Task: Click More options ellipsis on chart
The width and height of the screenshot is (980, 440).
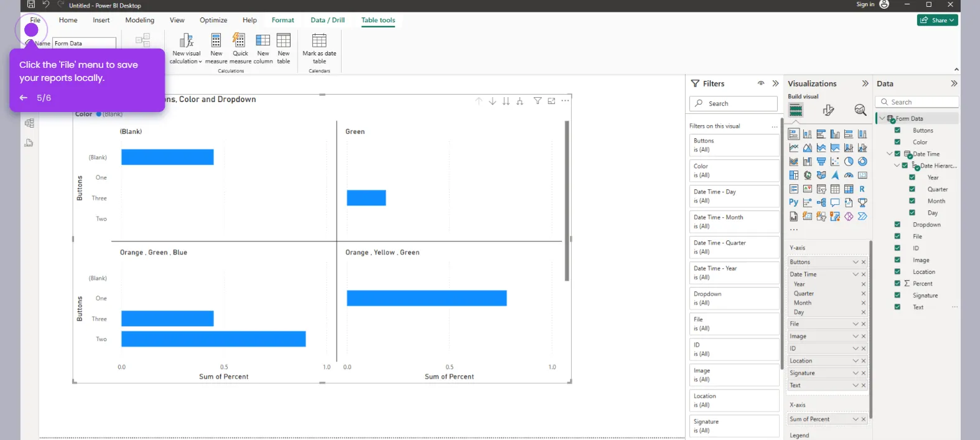Action: 565,101
